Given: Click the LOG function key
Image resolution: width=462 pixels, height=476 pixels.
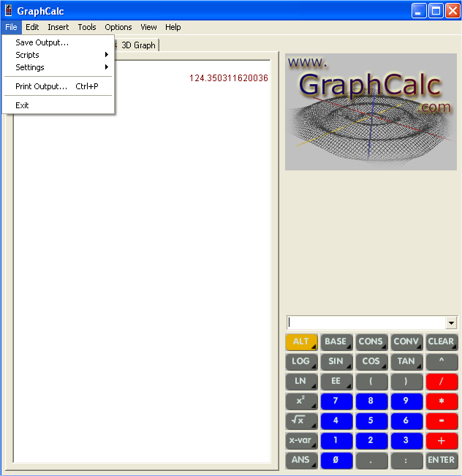Looking at the screenshot, I should [301, 362].
